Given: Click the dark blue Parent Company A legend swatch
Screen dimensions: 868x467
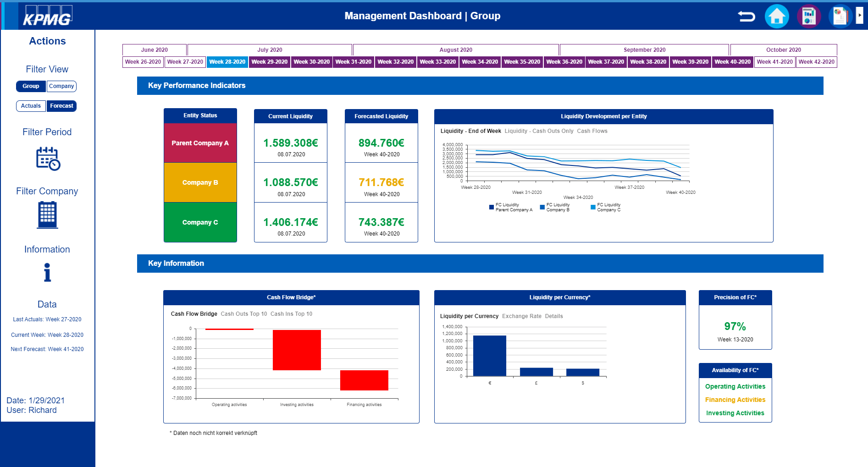Looking at the screenshot, I should click(491, 207).
